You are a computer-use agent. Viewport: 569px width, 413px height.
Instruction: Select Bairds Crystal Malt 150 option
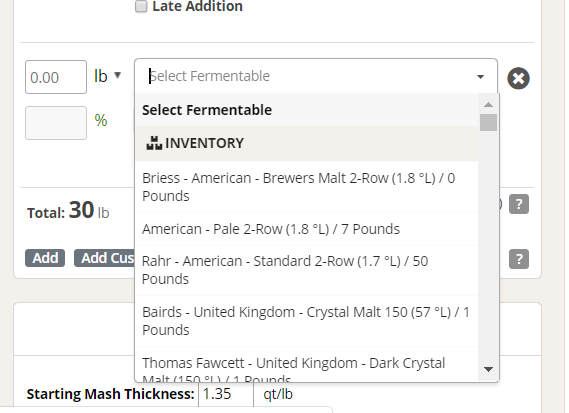[x=307, y=321]
